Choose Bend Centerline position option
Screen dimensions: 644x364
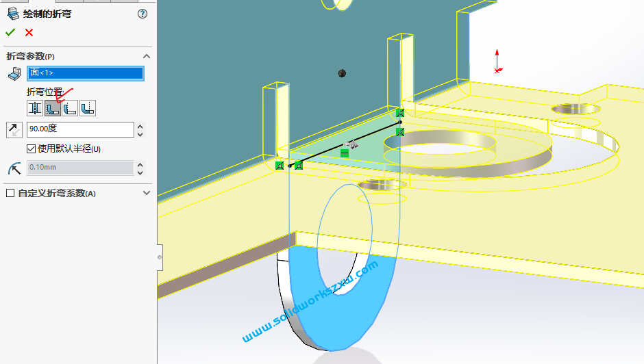[x=35, y=108]
